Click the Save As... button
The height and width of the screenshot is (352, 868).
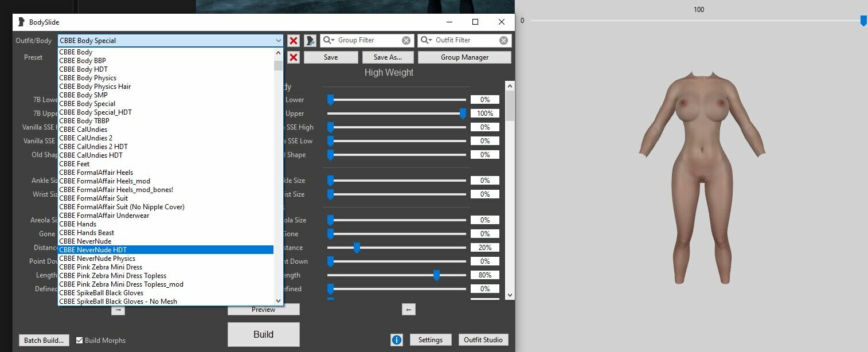pos(388,57)
